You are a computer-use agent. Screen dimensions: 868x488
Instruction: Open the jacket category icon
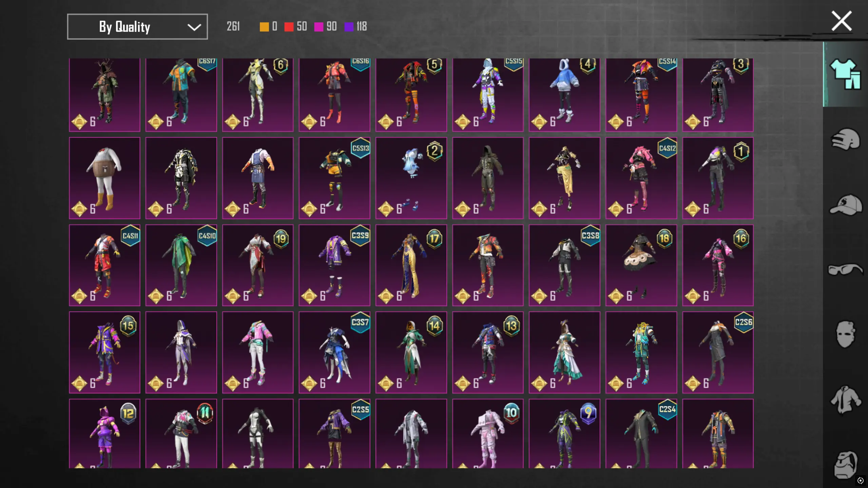pyautogui.click(x=845, y=399)
